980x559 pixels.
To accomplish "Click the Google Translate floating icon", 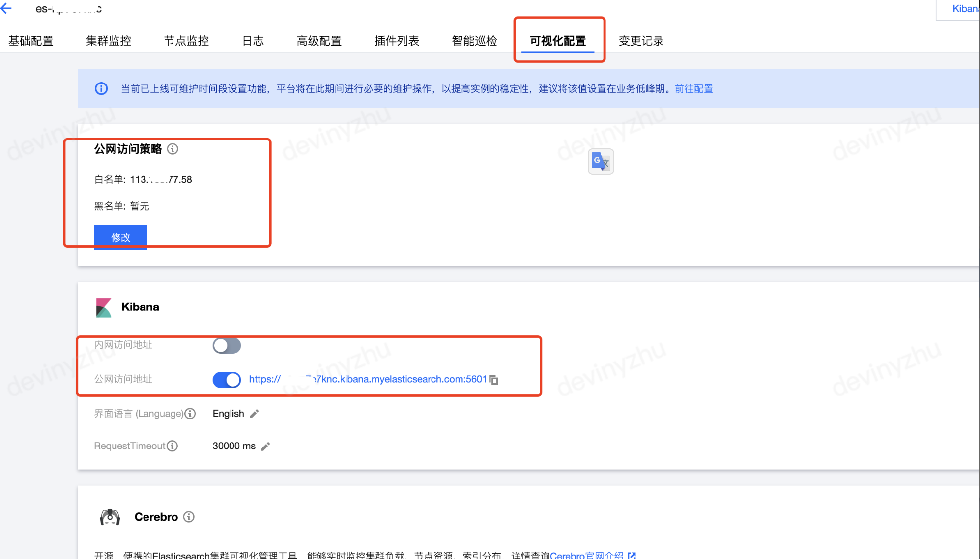I will pyautogui.click(x=601, y=162).
